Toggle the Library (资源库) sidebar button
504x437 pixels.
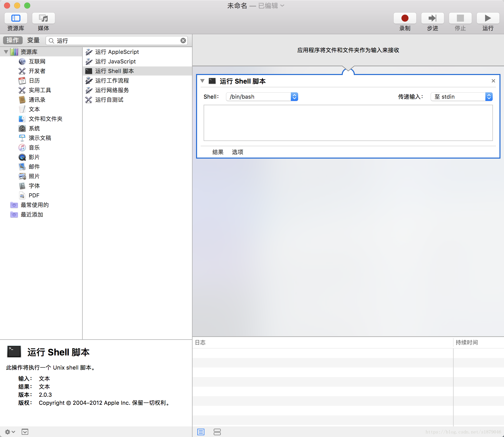(16, 18)
